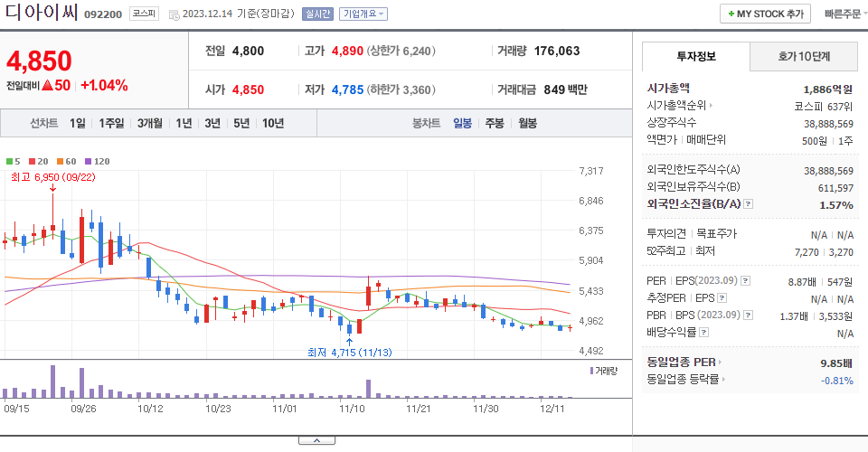
Task: Switch candle chart to 월봉
Action: (527, 123)
